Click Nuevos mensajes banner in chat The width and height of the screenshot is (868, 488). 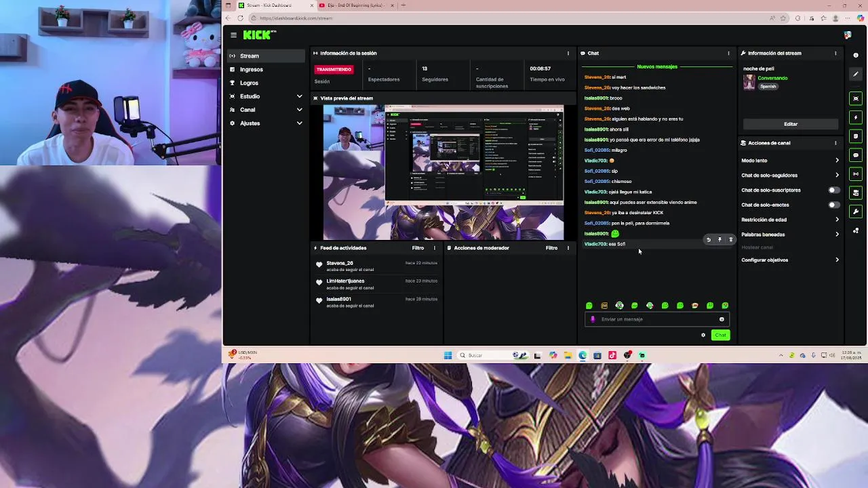pyautogui.click(x=657, y=66)
